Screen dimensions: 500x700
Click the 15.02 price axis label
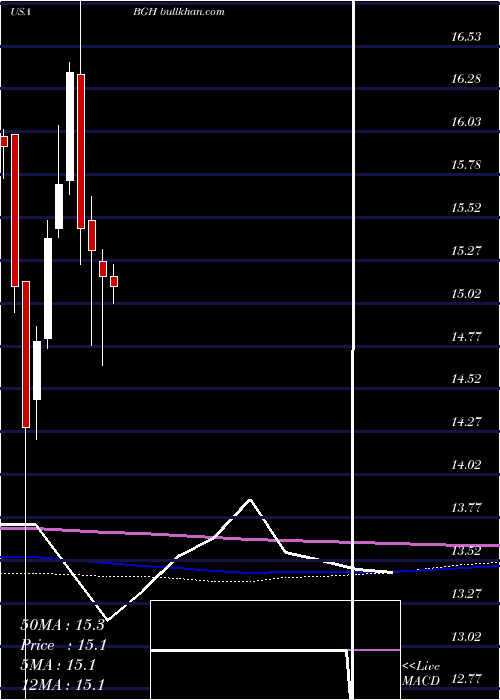(466, 294)
